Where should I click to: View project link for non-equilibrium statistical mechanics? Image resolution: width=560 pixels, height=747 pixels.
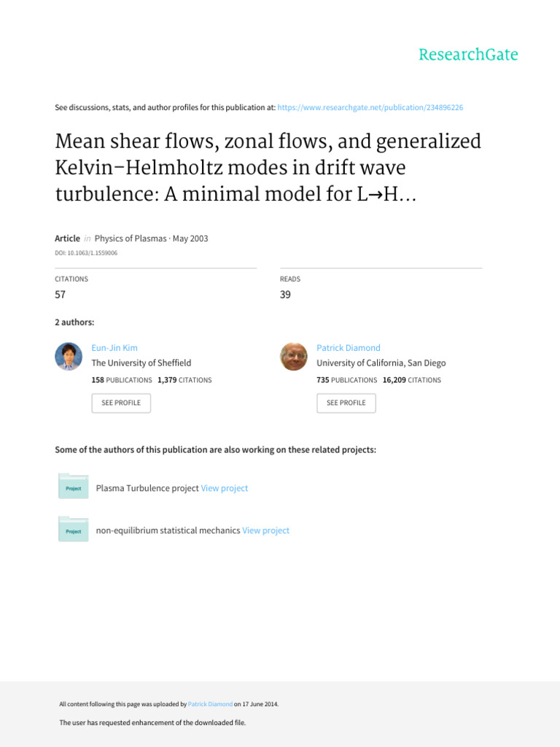[265, 530]
